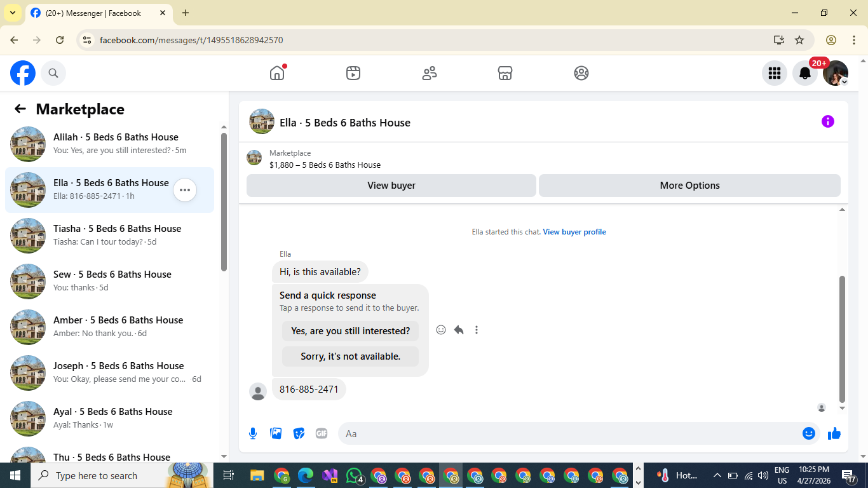
Task: Go back in browser history
Action: (14, 40)
